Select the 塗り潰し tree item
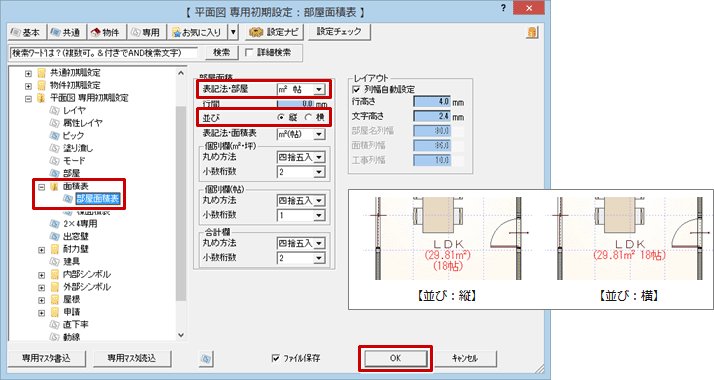714x380 pixels. 78,148
